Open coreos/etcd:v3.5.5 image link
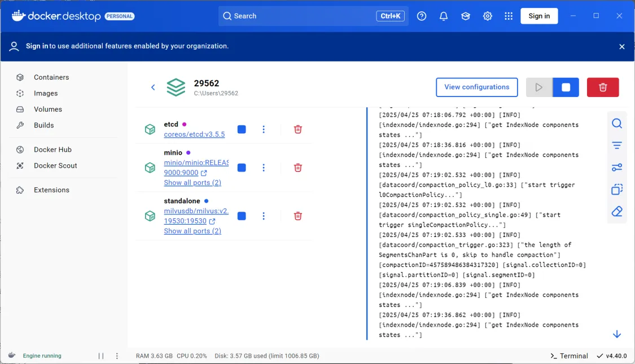 [194, 134]
